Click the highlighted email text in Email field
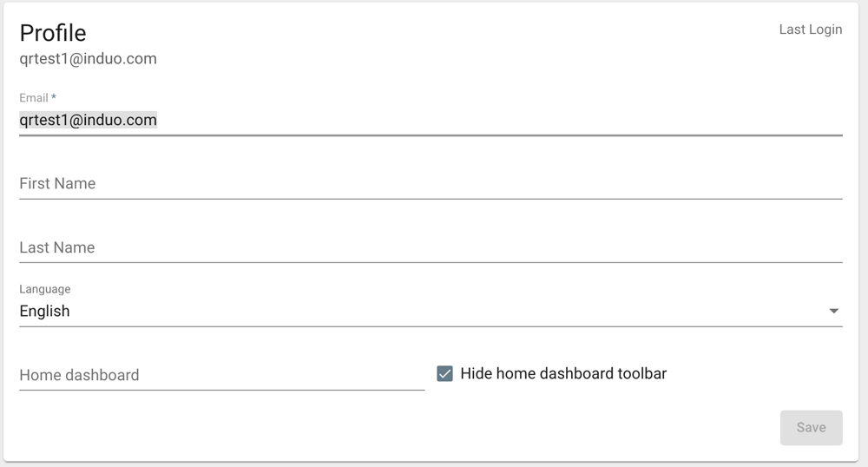The height and width of the screenshot is (467, 868). [x=88, y=121]
